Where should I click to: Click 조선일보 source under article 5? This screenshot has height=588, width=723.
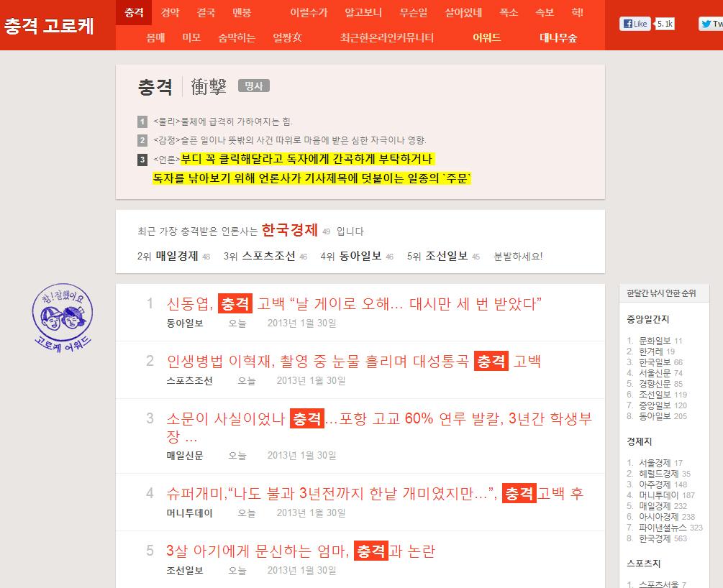185,571
